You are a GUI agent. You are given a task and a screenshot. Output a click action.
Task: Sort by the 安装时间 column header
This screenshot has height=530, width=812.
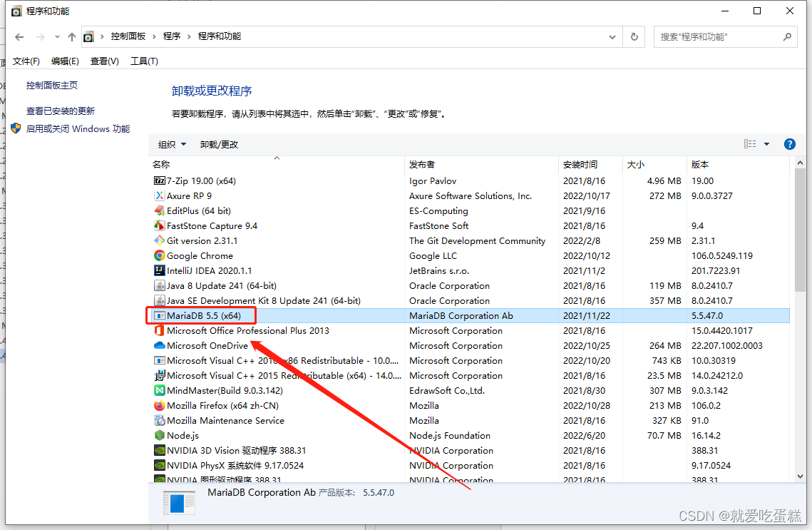pyautogui.click(x=590, y=165)
